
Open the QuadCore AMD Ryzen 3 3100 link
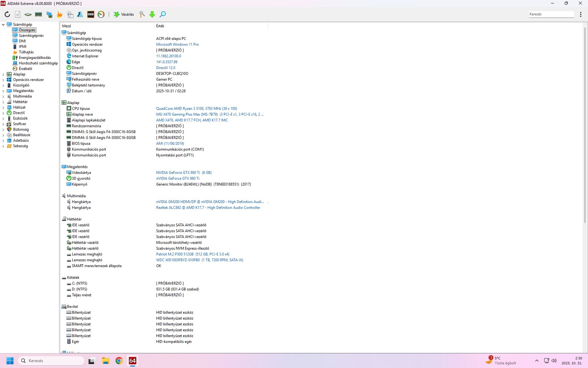click(196, 109)
